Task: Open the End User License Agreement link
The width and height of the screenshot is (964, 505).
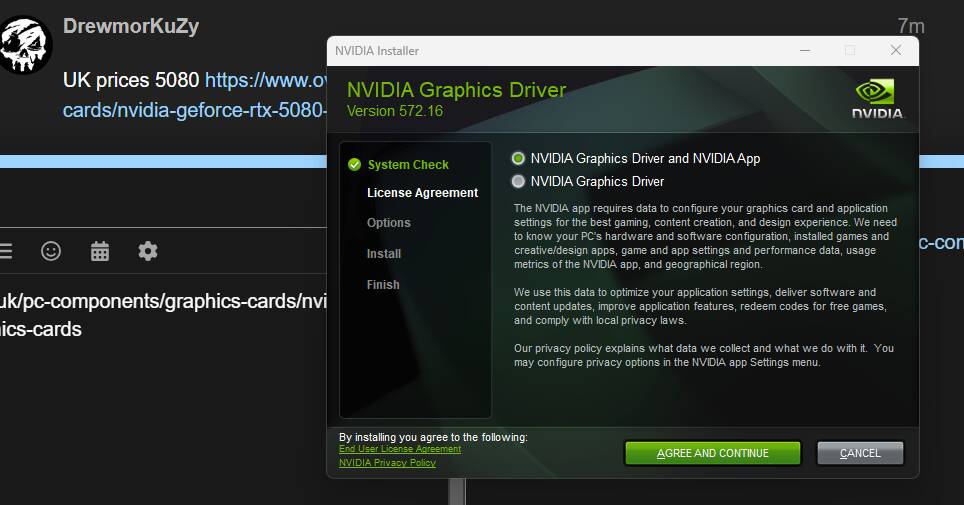Action: 400,449
